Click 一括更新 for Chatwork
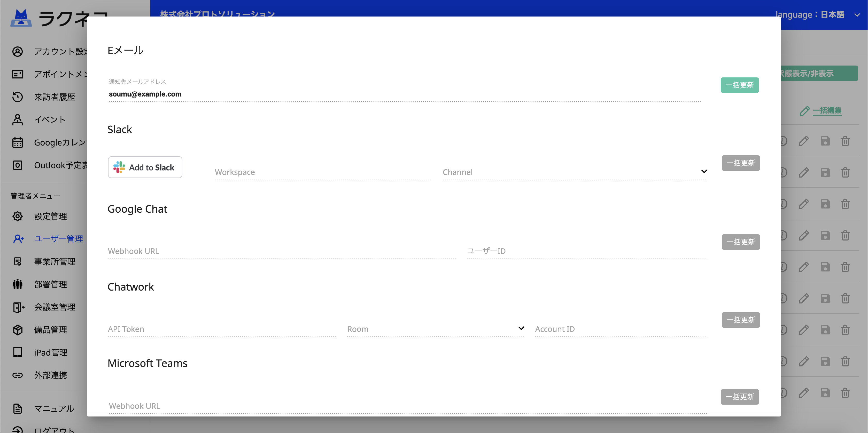The width and height of the screenshot is (868, 433). [x=741, y=320]
